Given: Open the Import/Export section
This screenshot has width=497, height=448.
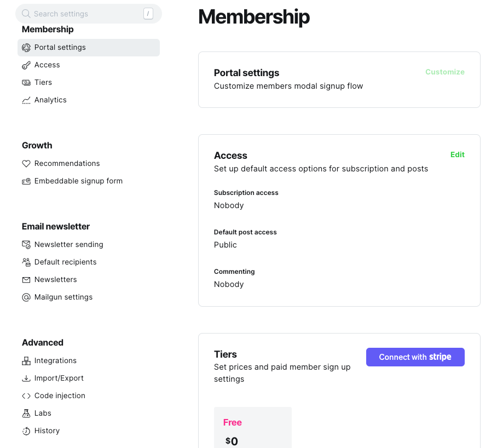Looking at the screenshot, I should pos(59,378).
